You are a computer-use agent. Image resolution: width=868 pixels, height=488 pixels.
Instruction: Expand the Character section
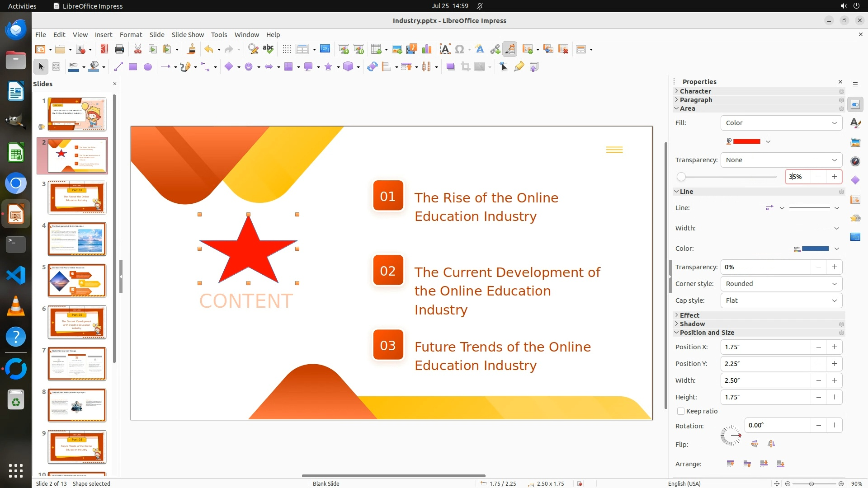coord(695,91)
